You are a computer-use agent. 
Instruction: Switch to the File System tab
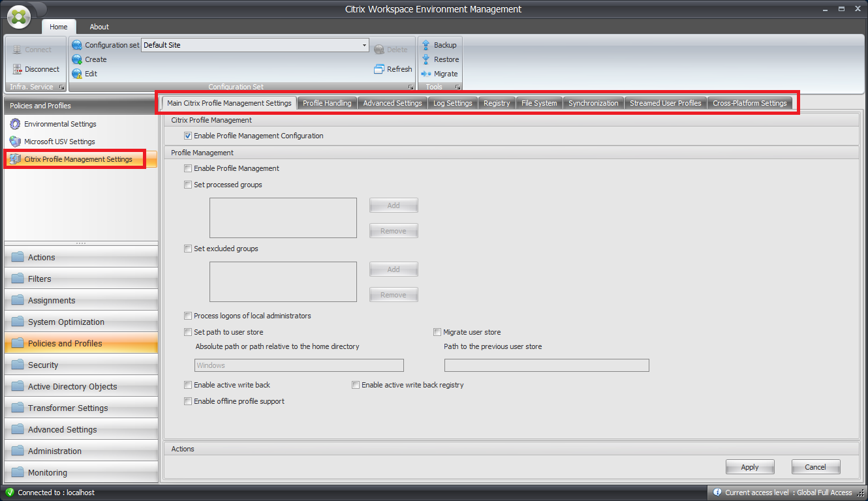(x=539, y=103)
